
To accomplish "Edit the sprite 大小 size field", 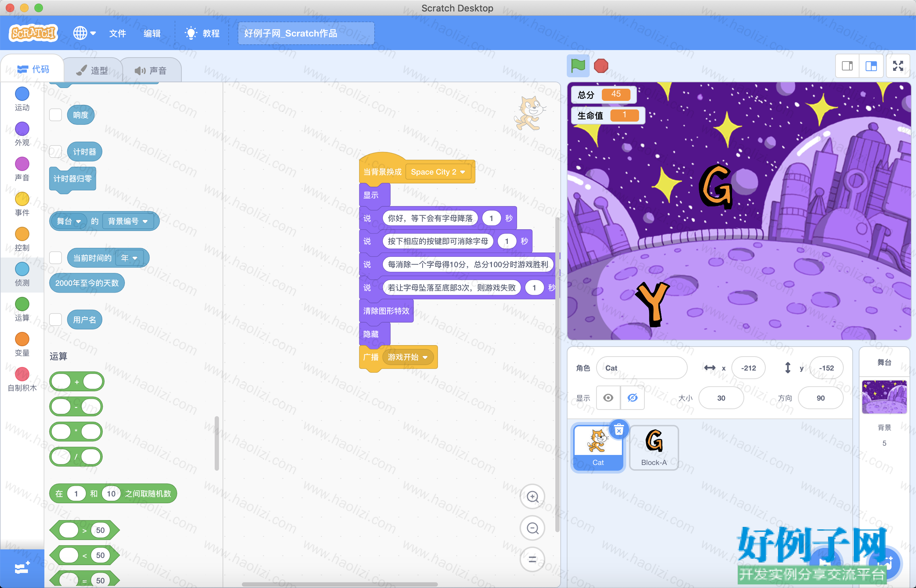I will pyautogui.click(x=721, y=398).
